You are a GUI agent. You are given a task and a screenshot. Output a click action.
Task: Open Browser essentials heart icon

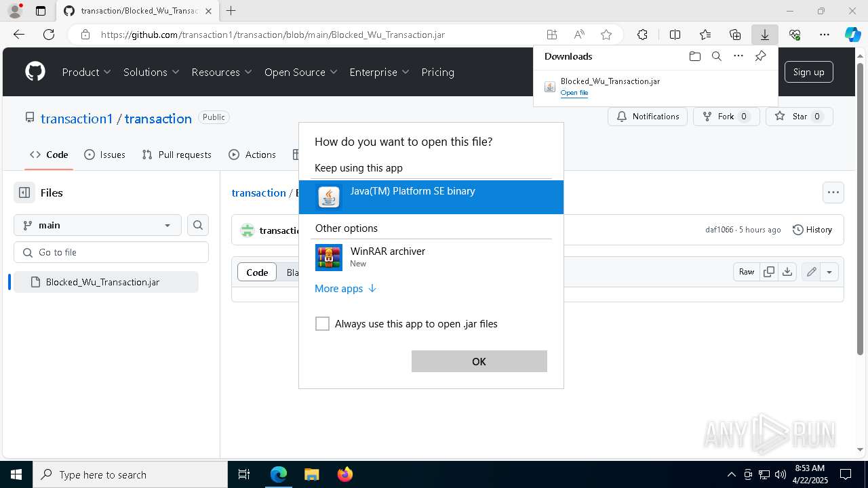(x=795, y=35)
